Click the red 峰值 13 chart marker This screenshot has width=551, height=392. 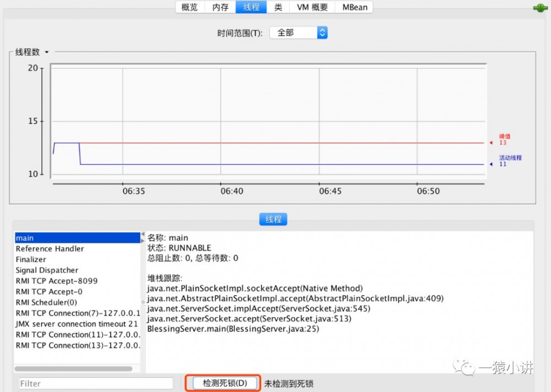pyautogui.click(x=503, y=140)
